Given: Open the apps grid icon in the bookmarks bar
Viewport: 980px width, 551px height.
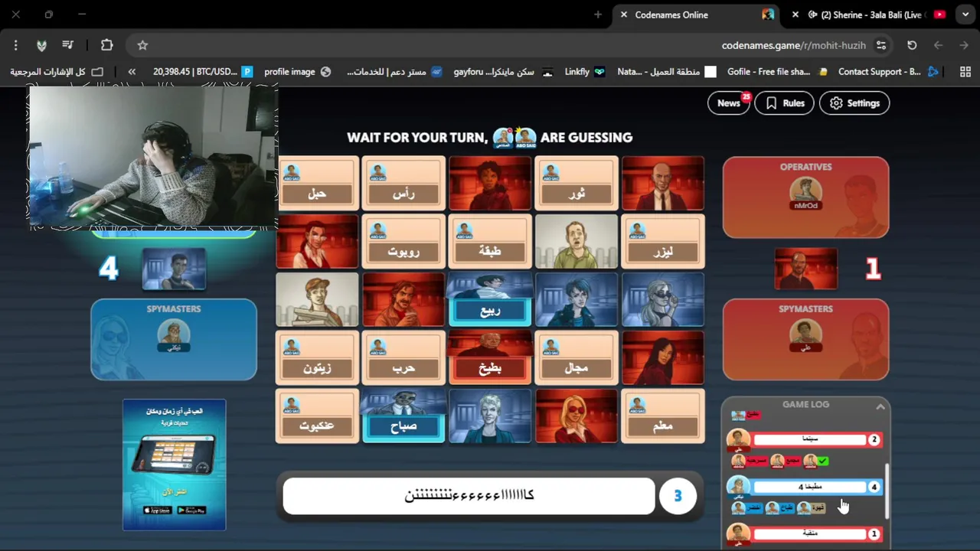Looking at the screenshot, I should [x=965, y=72].
